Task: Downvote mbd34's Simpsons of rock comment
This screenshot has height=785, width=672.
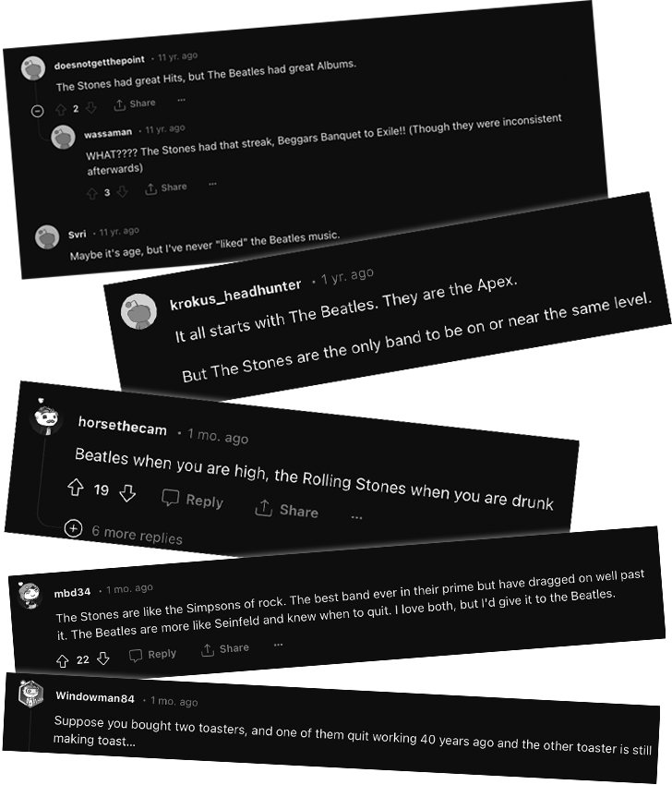Action: tap(103, 658)
